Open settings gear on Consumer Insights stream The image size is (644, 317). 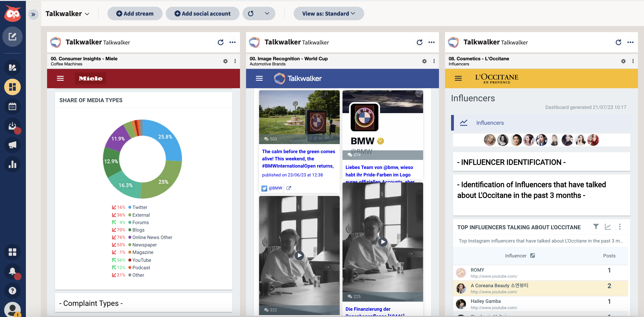pos(225,61)
